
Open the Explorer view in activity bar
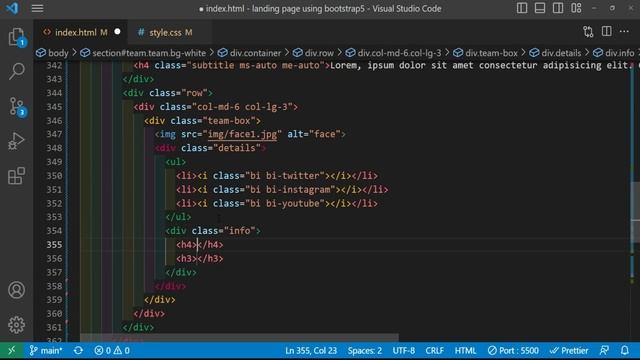click(16, 37)
